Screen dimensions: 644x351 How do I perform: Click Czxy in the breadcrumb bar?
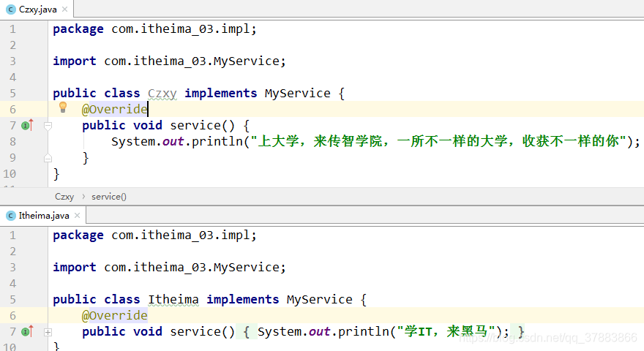(x=64, y=197)
